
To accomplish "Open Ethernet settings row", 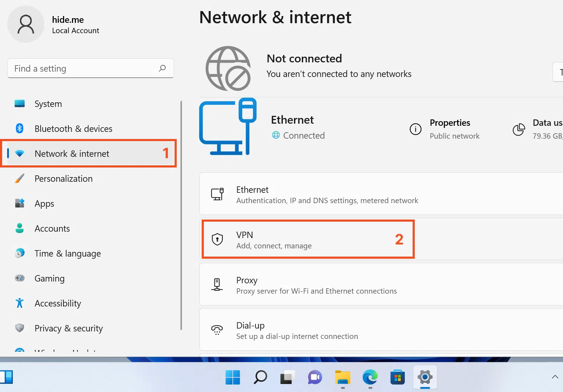I will [381, 194].
